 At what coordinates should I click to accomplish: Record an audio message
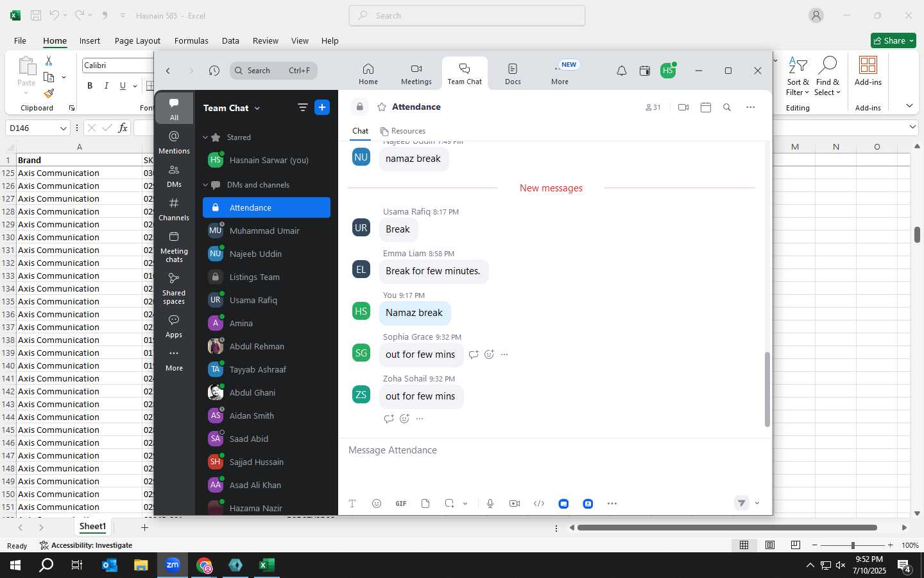pos(490,504)
